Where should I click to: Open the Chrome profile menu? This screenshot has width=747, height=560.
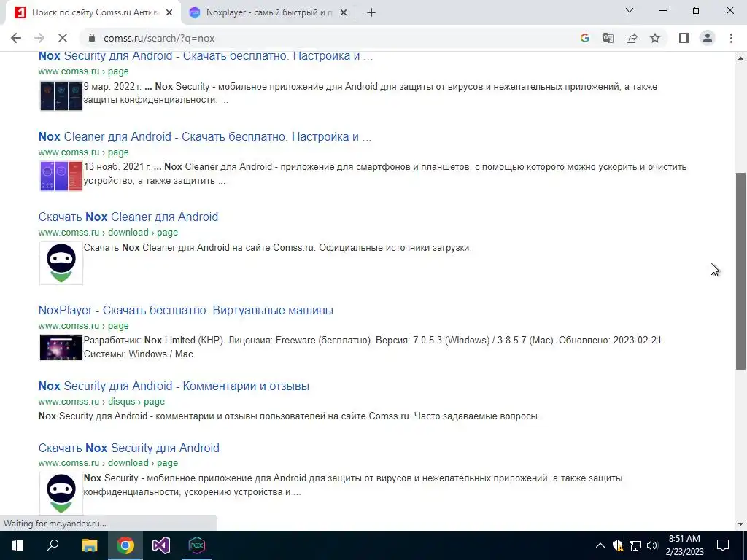pos(708,38)
